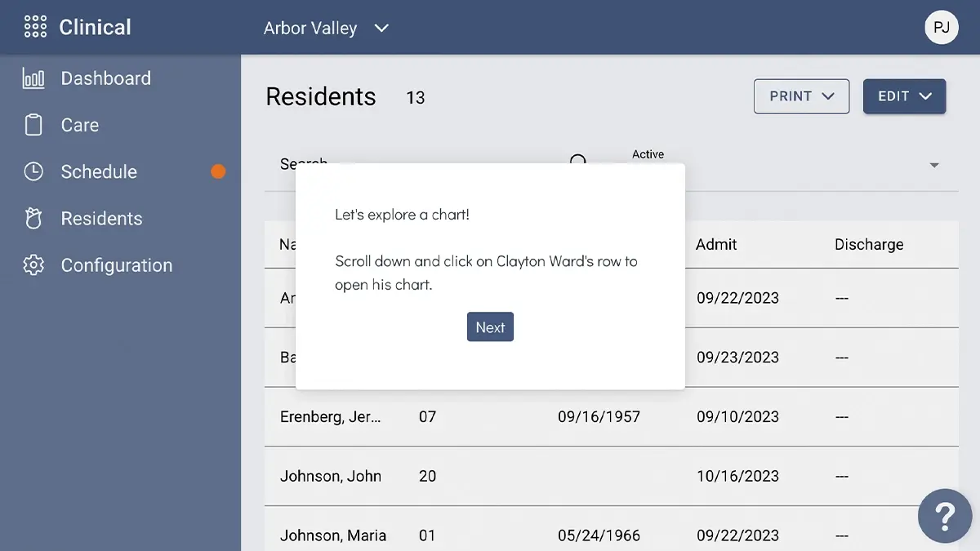Open Johnson, John's resident row
Viewport: 980px width, 551px height.
(331, 476)
